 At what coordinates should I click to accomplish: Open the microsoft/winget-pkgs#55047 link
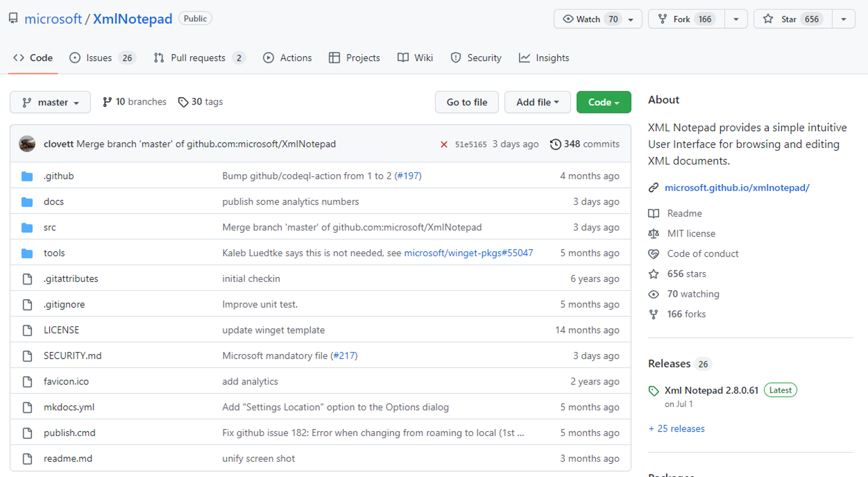coord(469,253)
